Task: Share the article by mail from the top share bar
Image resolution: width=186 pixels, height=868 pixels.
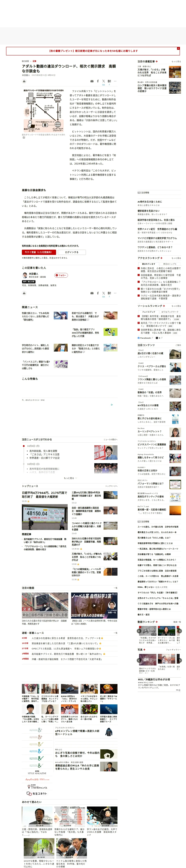Action: pyautogui.click(x=92, y=81)
